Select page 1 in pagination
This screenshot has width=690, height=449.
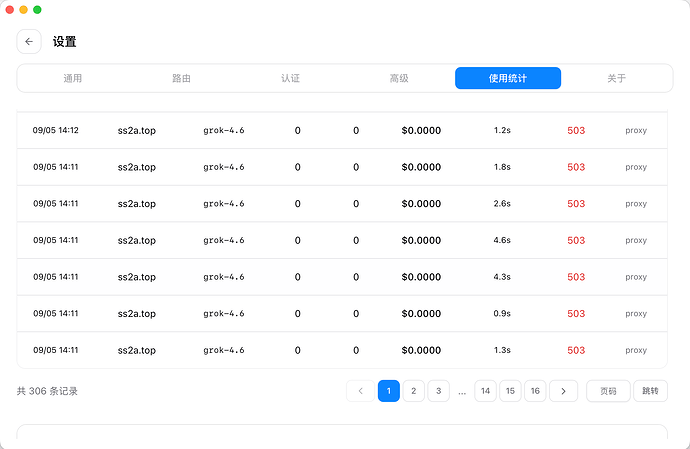[389, 391]
